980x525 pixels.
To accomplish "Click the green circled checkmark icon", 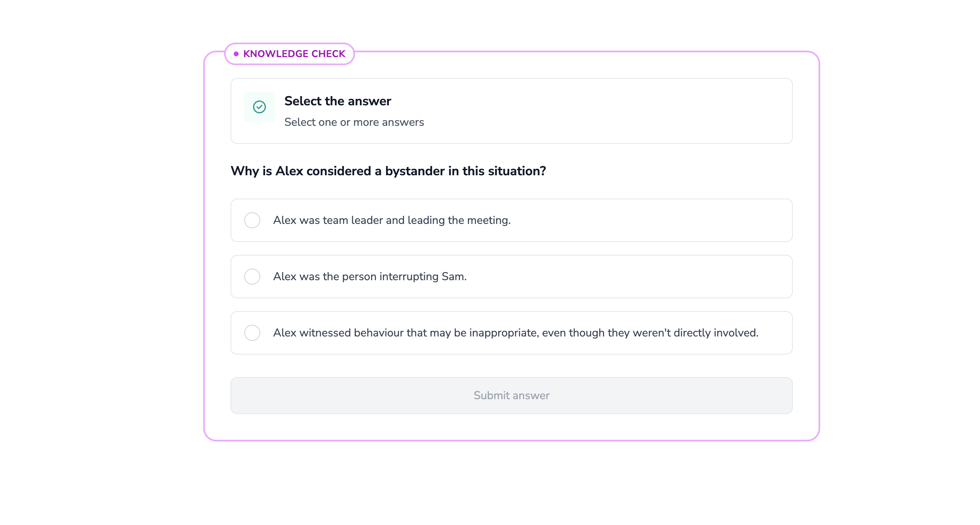I will (259, 107).
